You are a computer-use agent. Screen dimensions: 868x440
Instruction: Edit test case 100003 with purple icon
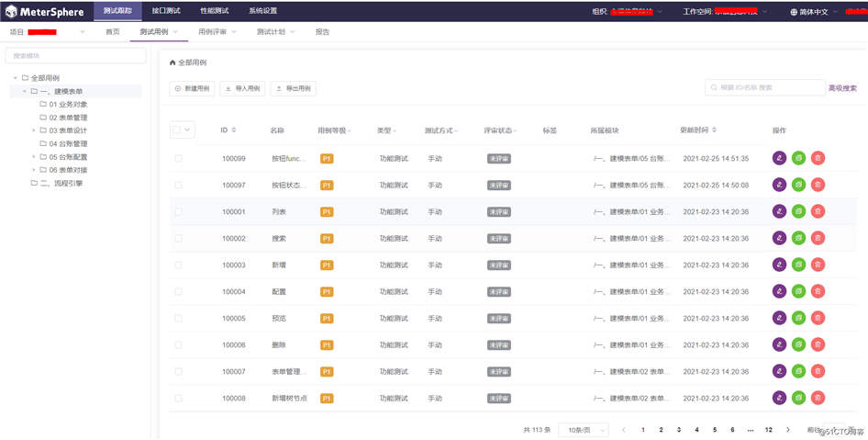click(779, 265)
